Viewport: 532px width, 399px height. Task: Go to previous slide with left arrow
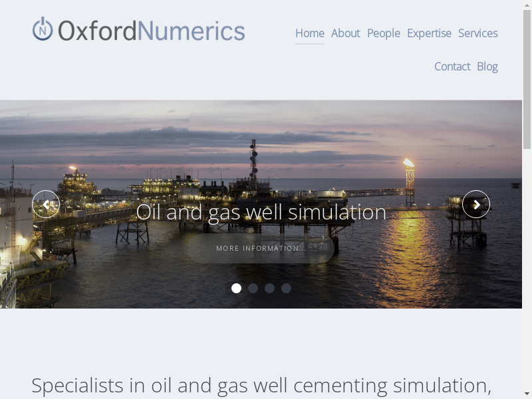(x=46, y=204)
